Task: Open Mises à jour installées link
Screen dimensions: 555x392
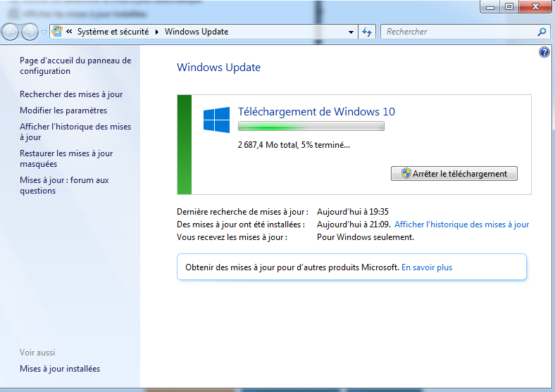Action: (60, 369)
